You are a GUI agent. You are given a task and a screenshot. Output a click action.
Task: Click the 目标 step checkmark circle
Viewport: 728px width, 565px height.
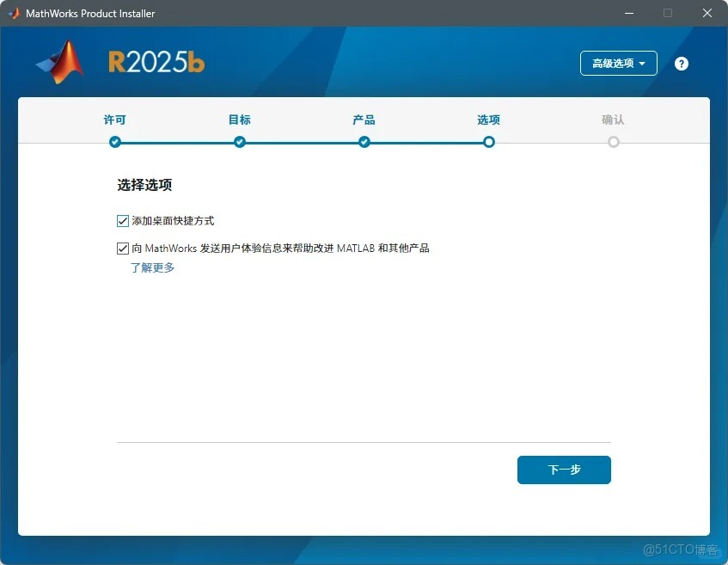pyautogui.click(x=239, y=142)
